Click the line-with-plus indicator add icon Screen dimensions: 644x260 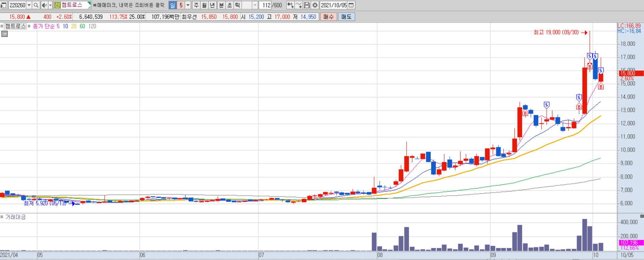coord(299,5)
